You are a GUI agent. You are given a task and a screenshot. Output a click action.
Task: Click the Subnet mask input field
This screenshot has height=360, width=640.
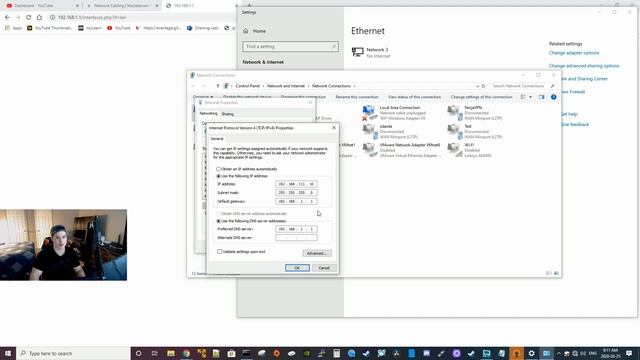pyautogui.click(x=296, y=193)
